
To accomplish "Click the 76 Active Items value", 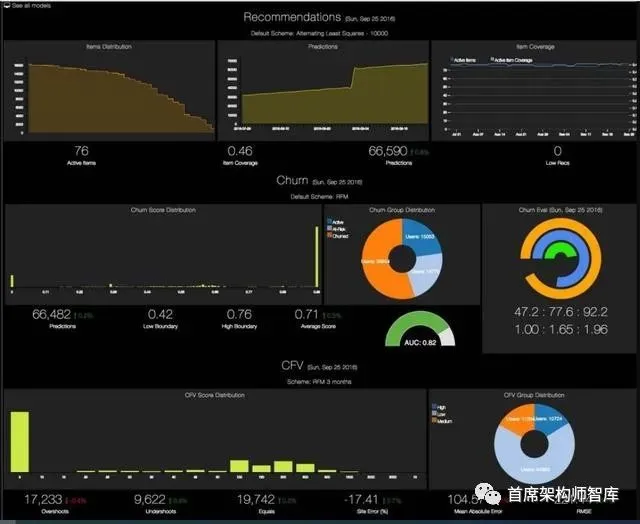I will point(81,151).
